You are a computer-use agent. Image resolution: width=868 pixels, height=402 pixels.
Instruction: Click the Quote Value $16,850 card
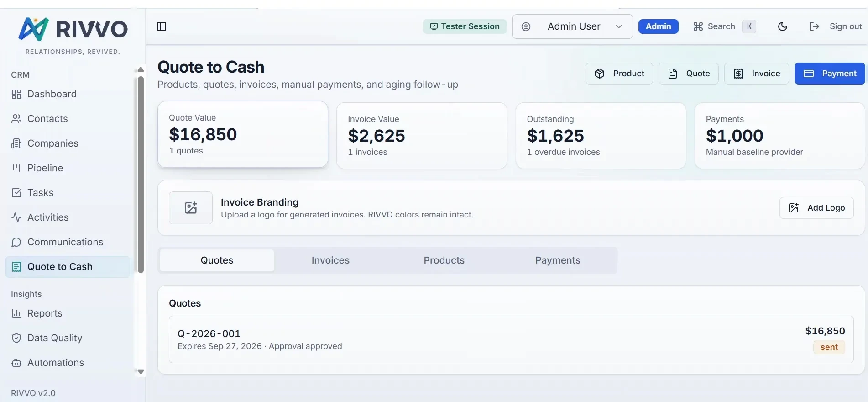pos(243,134)
